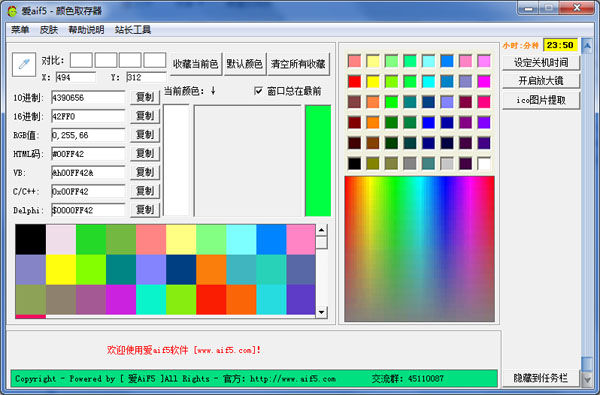Click the 23:50 time display
600x395 pixels.
560,45
